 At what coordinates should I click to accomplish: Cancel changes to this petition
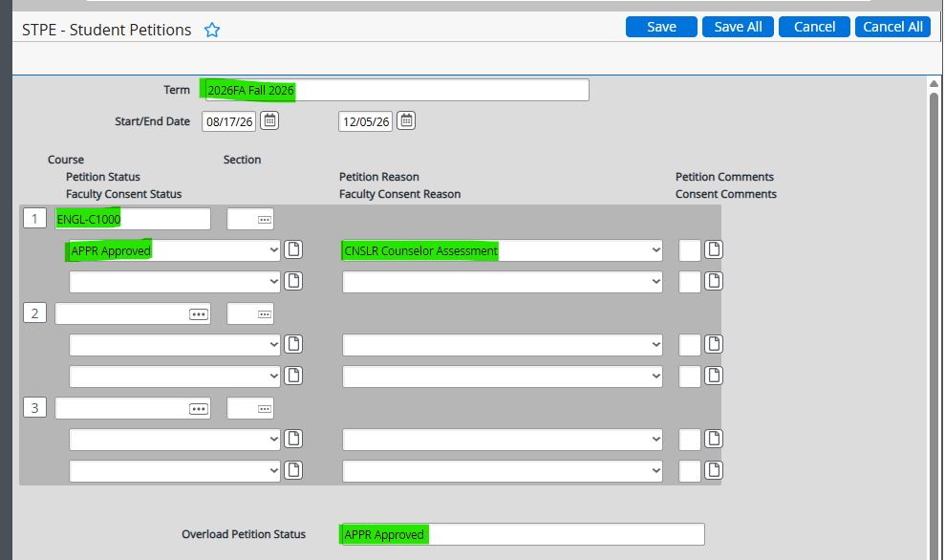[x=813, y=26]
